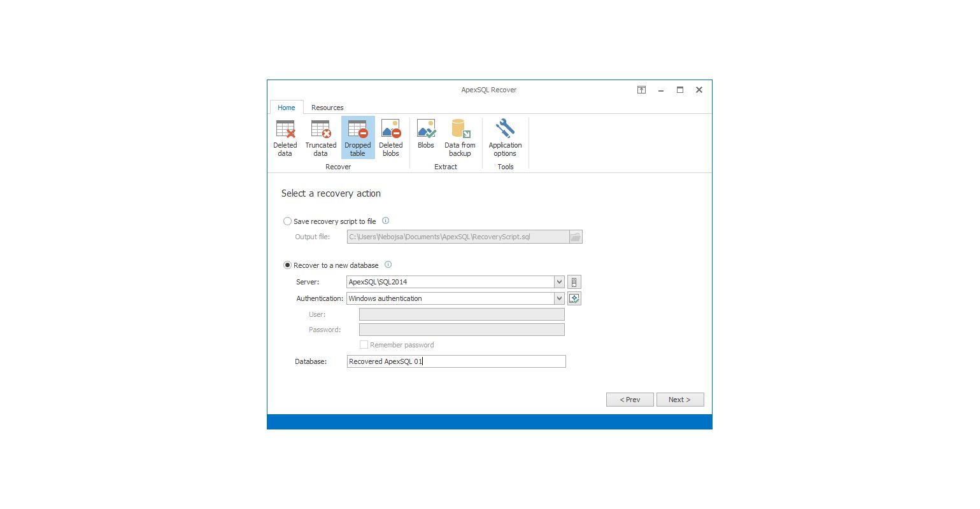Select the Deleted data recovery icon
The height and width of the screenshot is (509, 980).
(285, 137)
